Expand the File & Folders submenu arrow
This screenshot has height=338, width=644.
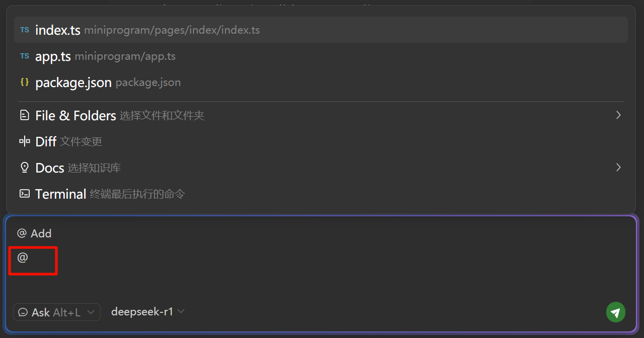pos(618,115)
